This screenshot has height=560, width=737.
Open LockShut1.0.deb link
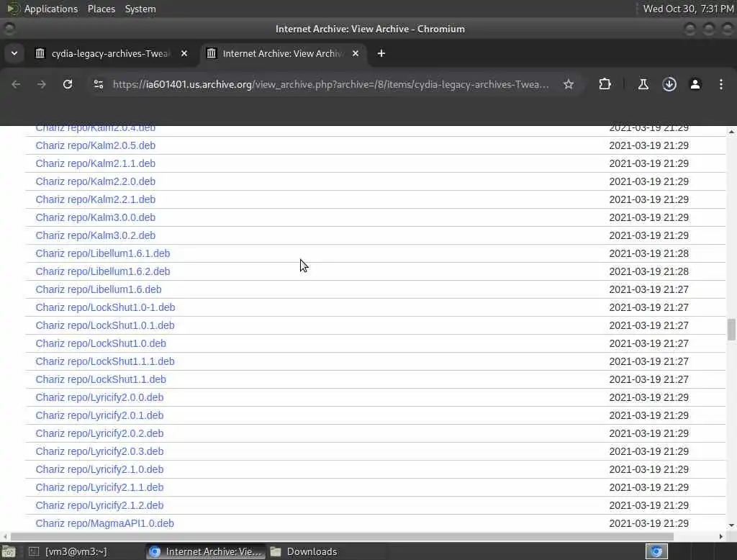(x=101, y=343)
